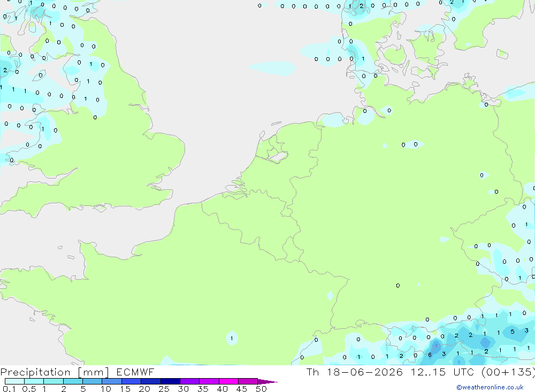Select the 25–30 mm dark navy legend segment

pos(170,381)
